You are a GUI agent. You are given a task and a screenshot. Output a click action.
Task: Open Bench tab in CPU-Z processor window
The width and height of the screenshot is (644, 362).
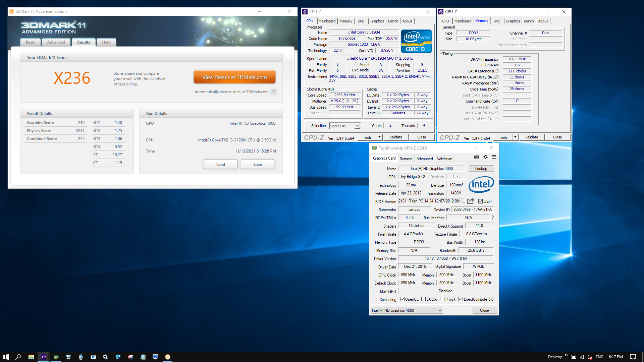click(x=393, y=21)
